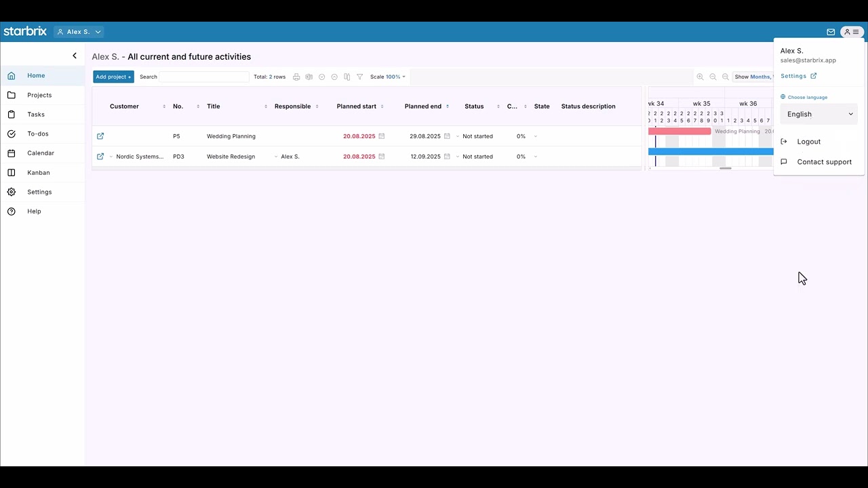Open the Show Months dropdown
Viewport: 868px width, 488px height.
(753, 77)
